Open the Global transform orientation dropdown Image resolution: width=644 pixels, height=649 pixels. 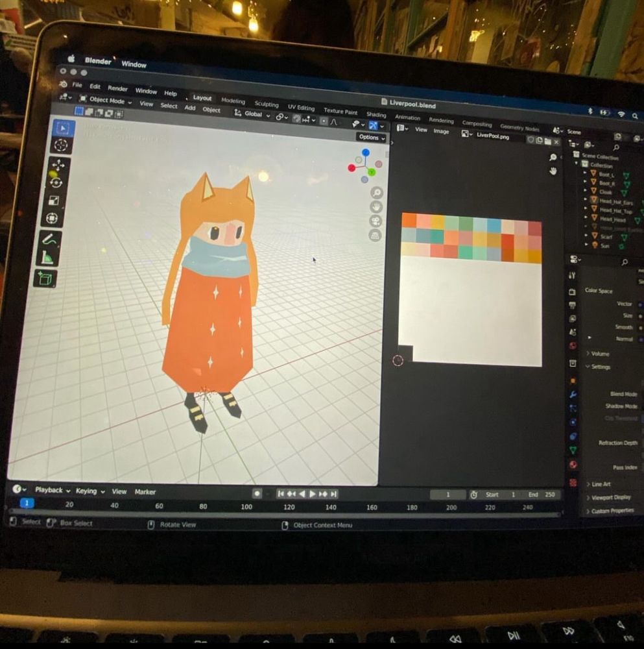(252, 114)
